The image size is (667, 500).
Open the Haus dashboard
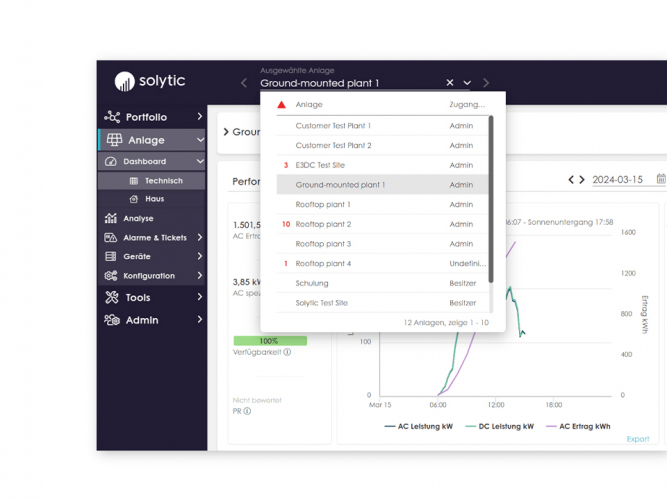(152, 199)
